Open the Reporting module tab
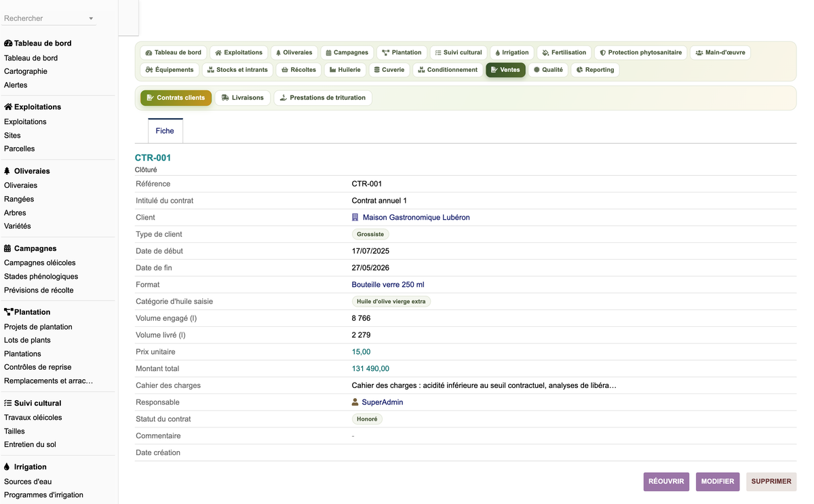This screenshot has height=504, width=814. (x=595, y=69)
